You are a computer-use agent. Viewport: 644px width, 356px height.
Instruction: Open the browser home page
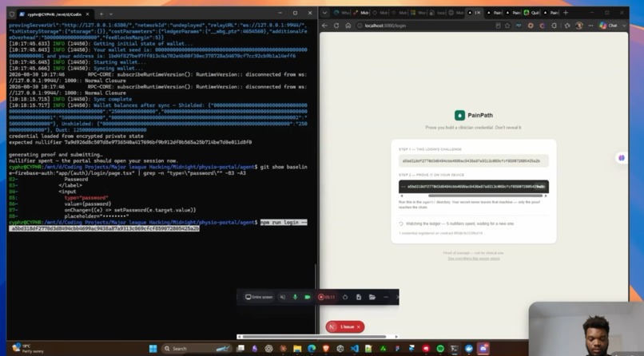pyautogui.click(x=348, y=26)
